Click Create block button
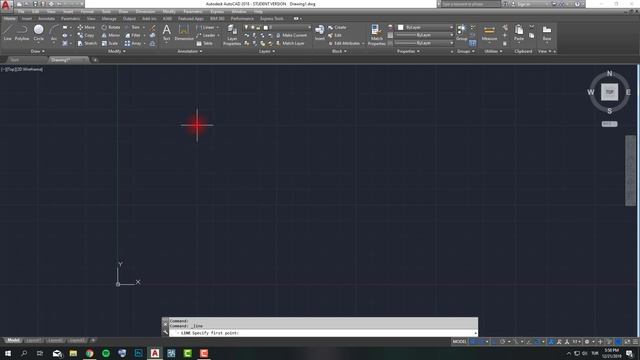Viewport: 640px width, 360px height. point(337,27)
